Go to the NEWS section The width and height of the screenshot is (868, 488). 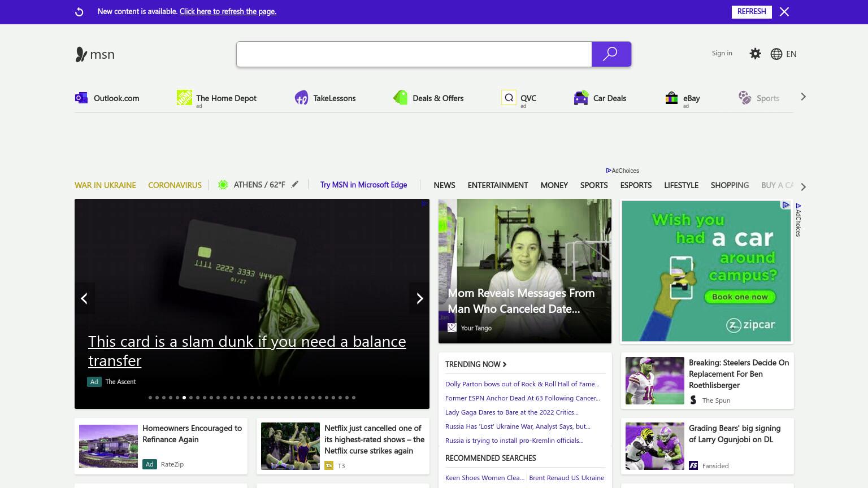coord(444,185)
